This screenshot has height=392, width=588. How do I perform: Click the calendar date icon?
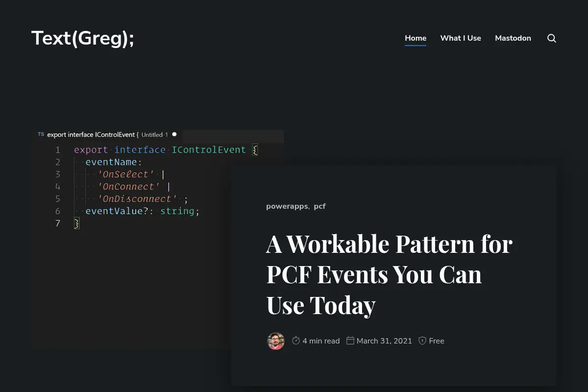click(x=350, y=341)
